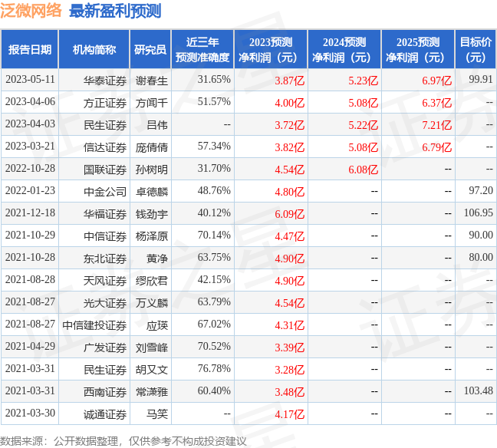Click 3.87亿 profit forecast
Image resolution: width=497 pixels, height=448 pixels.
(x=289, y=81)
